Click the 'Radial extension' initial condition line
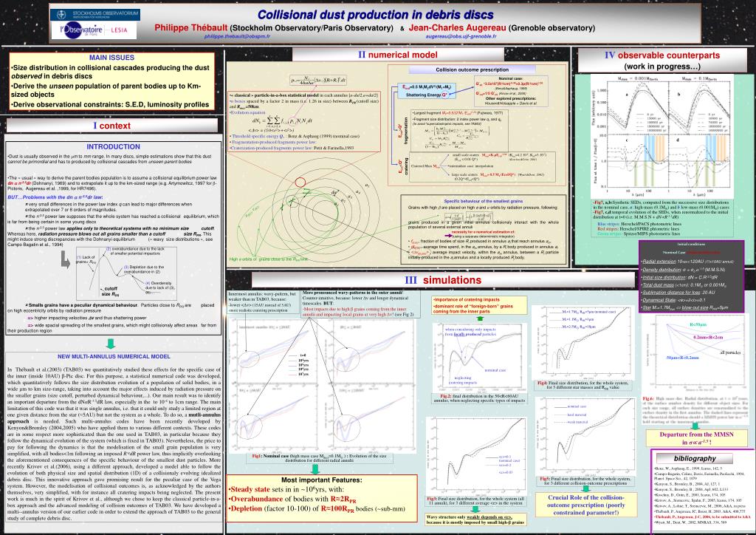Screen dimensions: 756x535 pyautogui.click(x=688, y=262)
